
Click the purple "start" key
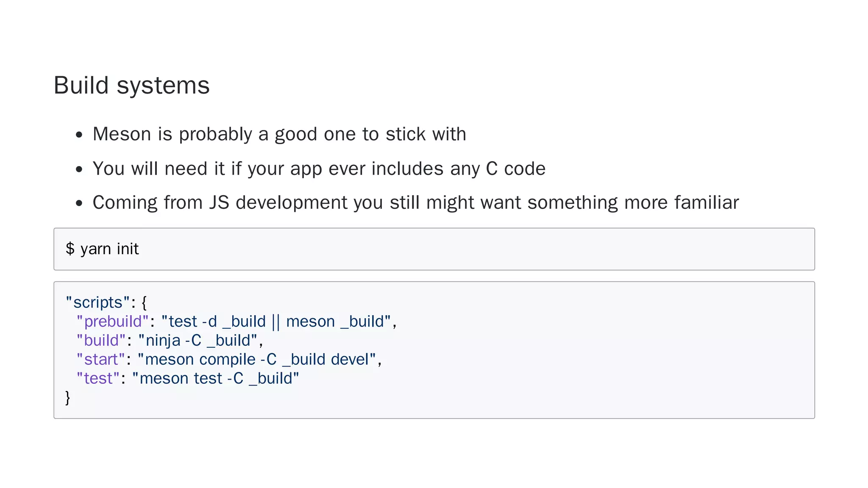[101, 360]
